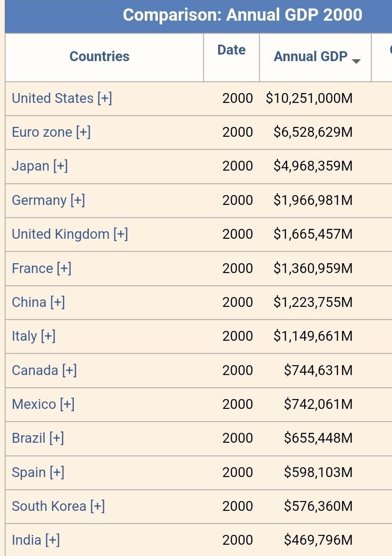Expand the Germany [+] entry
This screenshot has height=556, width=392.
[78, 200]
